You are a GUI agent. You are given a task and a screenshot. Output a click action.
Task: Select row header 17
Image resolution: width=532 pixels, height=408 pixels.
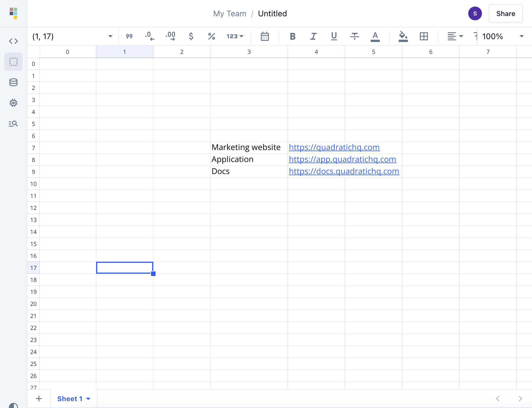[33, 268]
